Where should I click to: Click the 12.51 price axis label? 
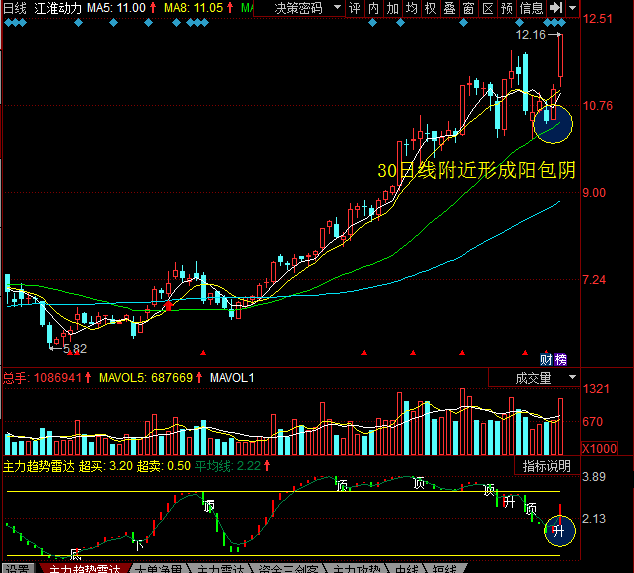click(x=598, y=19)
